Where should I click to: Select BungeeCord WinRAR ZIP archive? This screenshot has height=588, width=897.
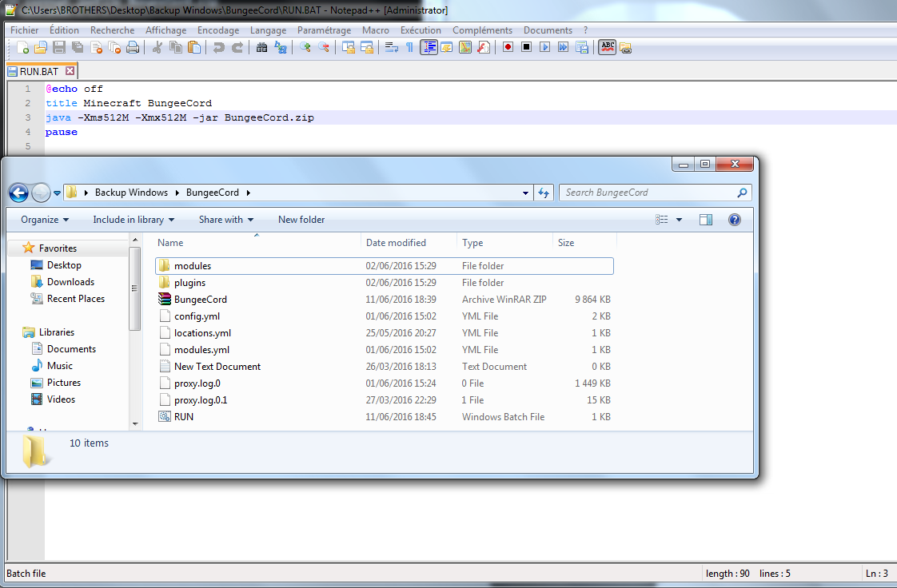384,300
